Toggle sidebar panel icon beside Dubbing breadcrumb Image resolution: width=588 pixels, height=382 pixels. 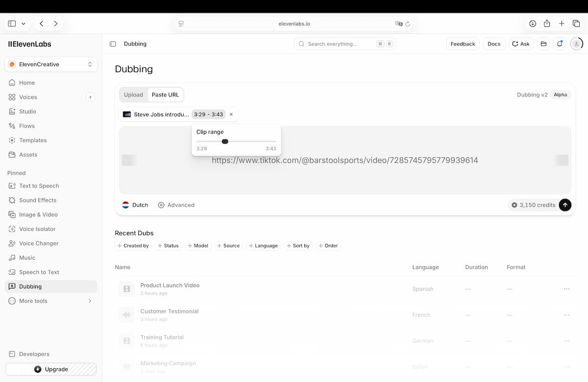tap(113, 44)
